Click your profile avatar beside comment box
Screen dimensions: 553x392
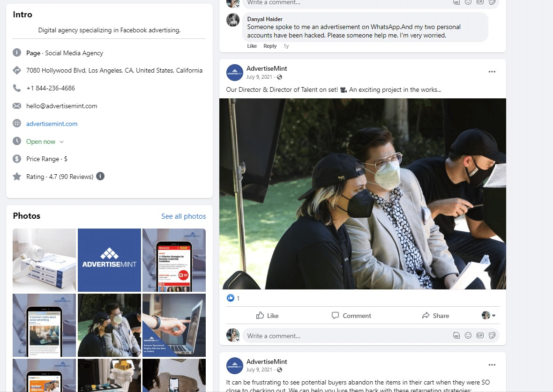[233, 335]
